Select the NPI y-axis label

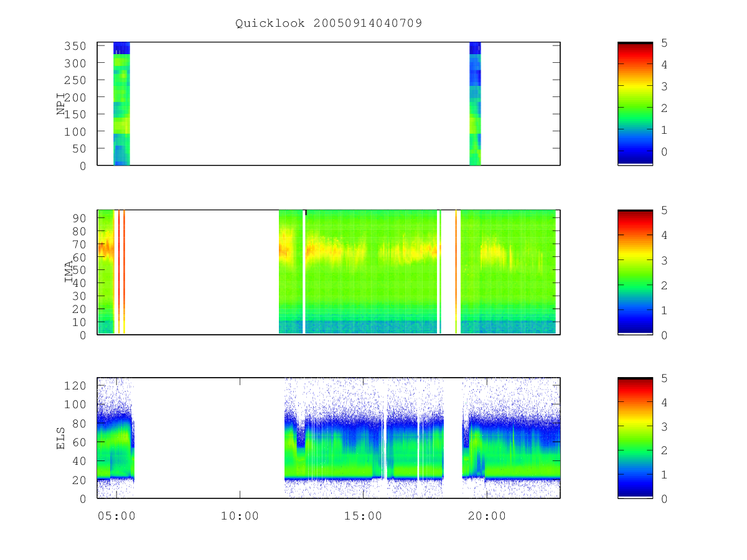pos(62,103)
